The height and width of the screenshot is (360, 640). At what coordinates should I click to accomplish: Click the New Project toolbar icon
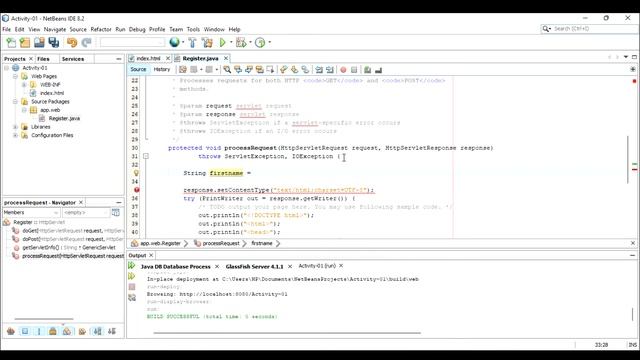coord(25,42)
